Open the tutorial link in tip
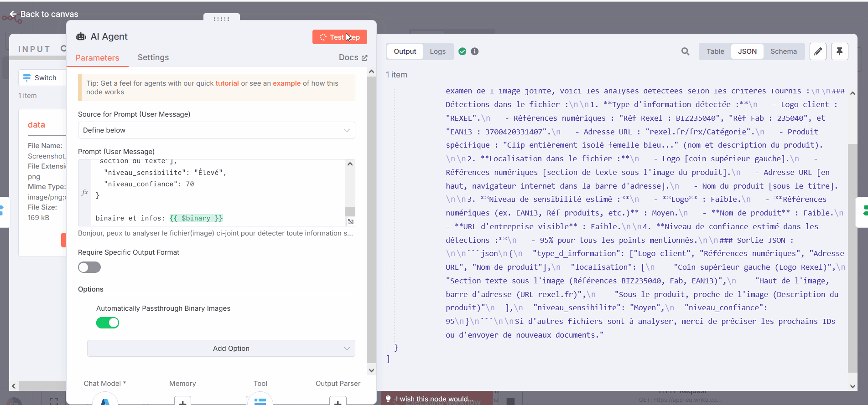Image resolution: width=868 pixels, height=405 pixels. tap(227, 83)
